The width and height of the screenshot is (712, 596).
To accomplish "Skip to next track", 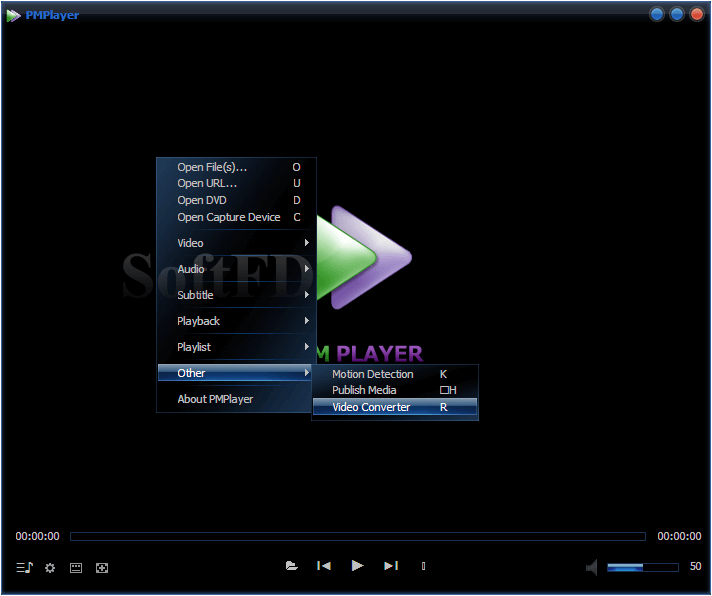I will click(391, 566).
